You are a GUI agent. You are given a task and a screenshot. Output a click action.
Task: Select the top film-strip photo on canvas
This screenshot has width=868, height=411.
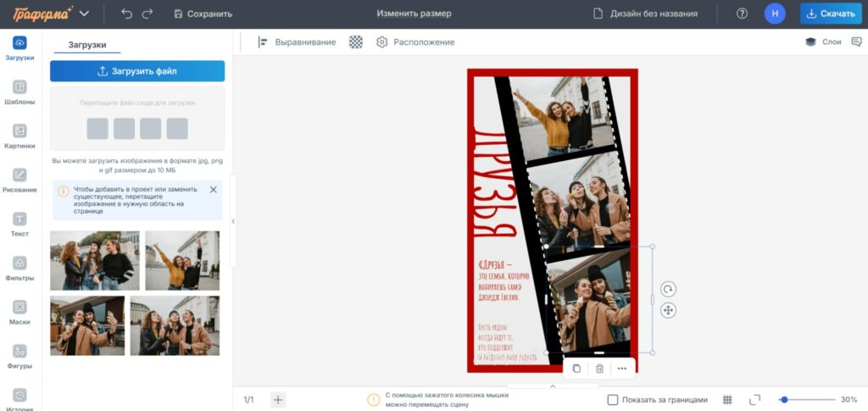pos(561,116)
